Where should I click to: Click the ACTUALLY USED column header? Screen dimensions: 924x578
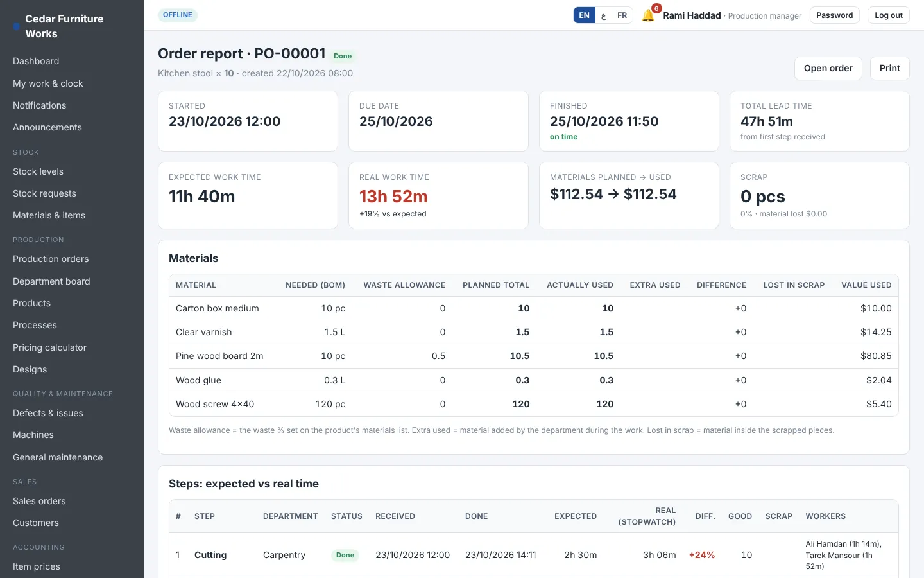click(580, 285)
